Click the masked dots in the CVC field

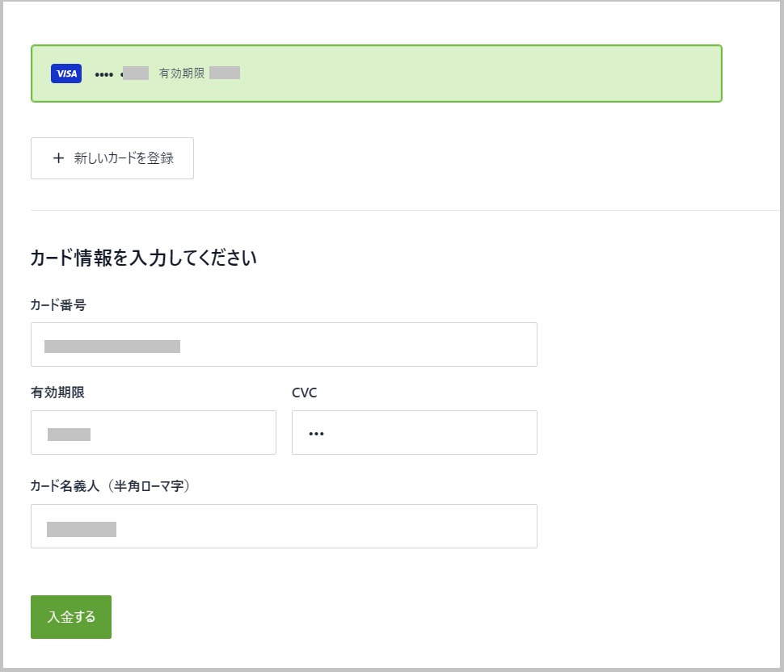click(x=316, y=434)
